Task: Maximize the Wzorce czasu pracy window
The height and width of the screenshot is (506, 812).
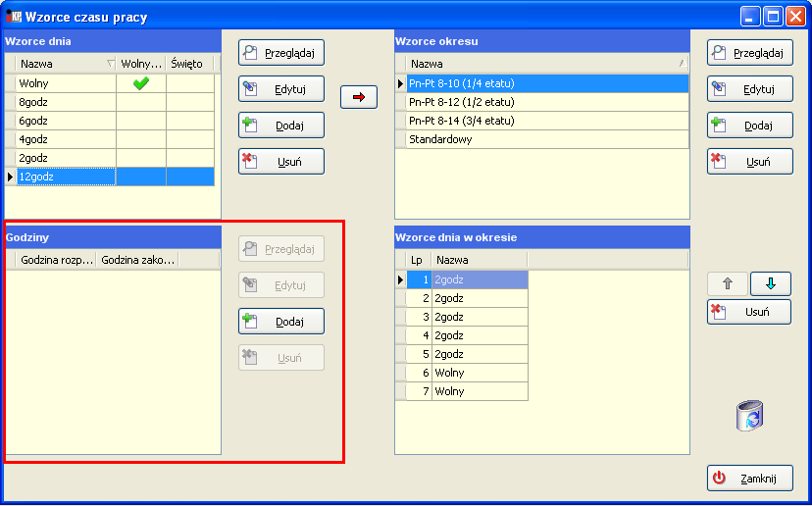Action: click(x=773, y=17)
